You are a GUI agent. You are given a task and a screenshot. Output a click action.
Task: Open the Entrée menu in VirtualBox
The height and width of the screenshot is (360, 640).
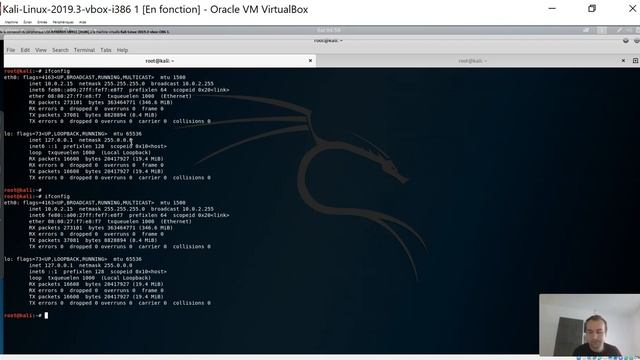(42, 22)
